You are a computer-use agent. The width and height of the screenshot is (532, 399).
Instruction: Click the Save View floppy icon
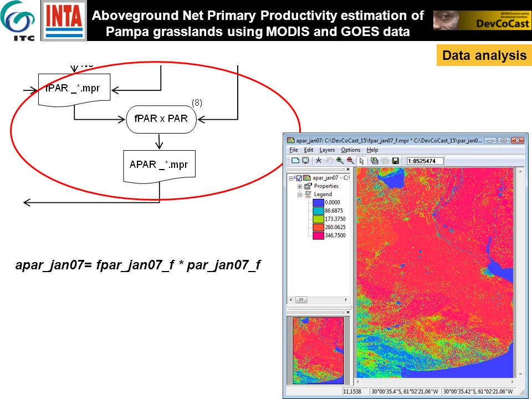[395, 161]
